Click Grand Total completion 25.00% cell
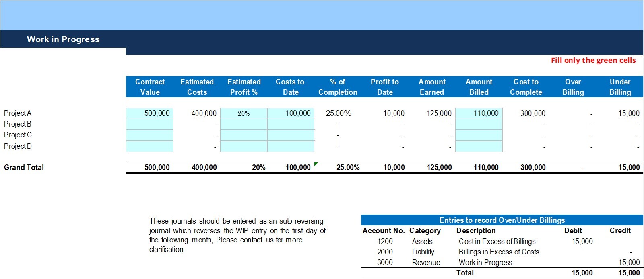Screen dimensions: 644x279 (x=348, y=168)
